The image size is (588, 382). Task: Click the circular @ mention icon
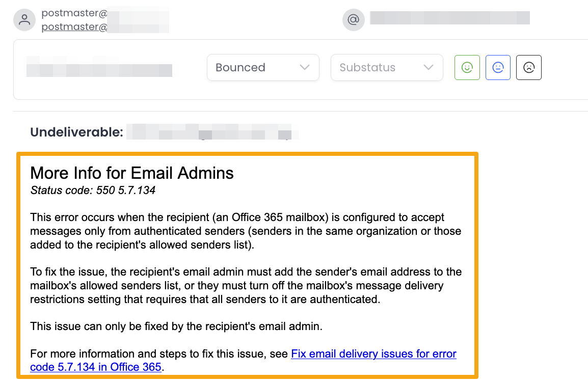pyautogui.click(x=353, y=19)
